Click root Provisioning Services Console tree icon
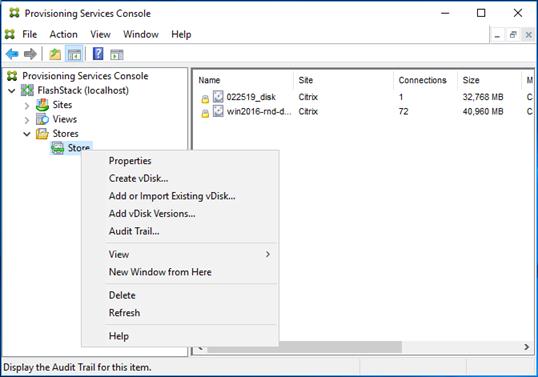This screenshot has height=377, width=538. click(12, 76)
